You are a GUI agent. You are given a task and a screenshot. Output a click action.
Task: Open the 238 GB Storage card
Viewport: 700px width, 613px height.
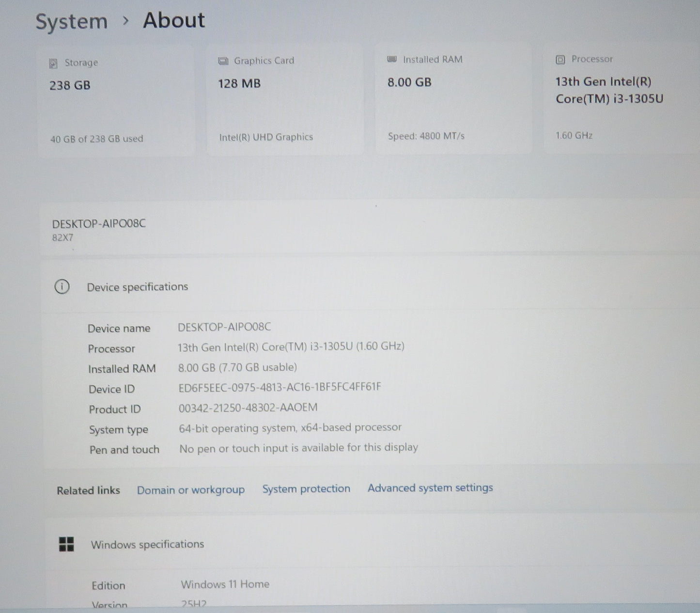tap(116, 101)
